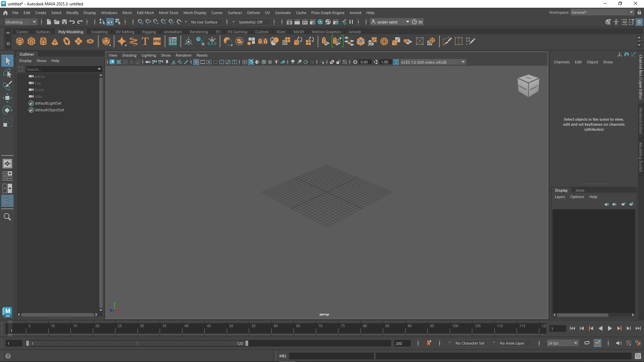Select the Rotate tool in toolbox
Screen dimensions: 644x362
(7, 110)
